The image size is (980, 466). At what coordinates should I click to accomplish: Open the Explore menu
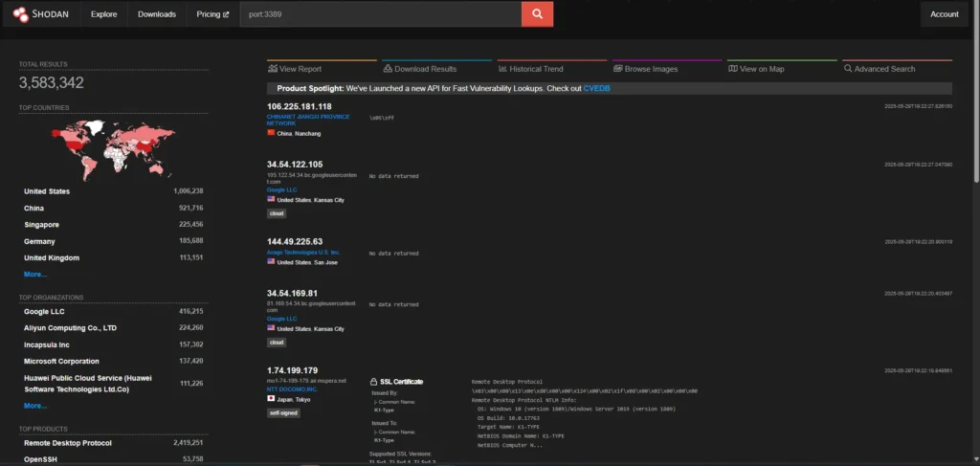(103, 13)
